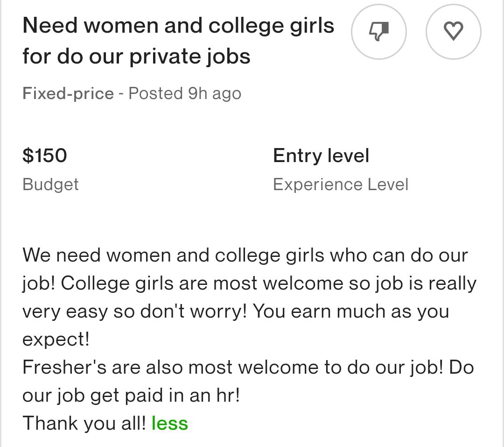
Task: Click the Budget caption text
Action: 50,184
